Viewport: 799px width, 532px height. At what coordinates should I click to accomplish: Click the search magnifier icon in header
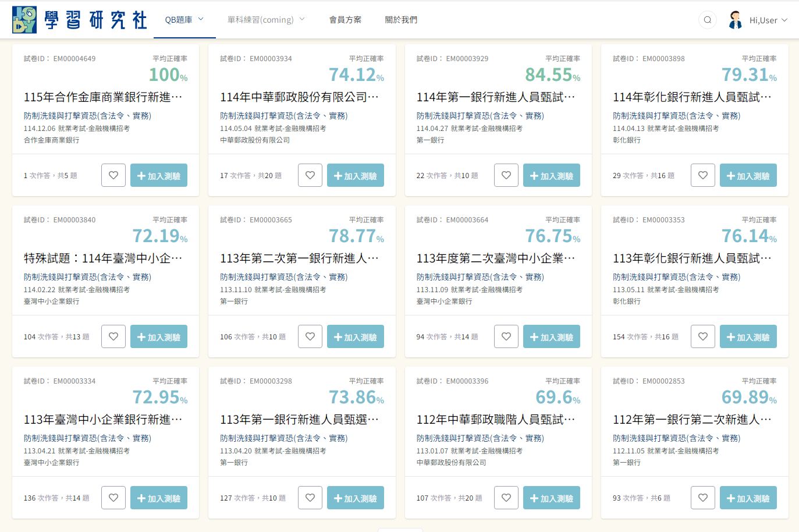click(x=708, y=20)
